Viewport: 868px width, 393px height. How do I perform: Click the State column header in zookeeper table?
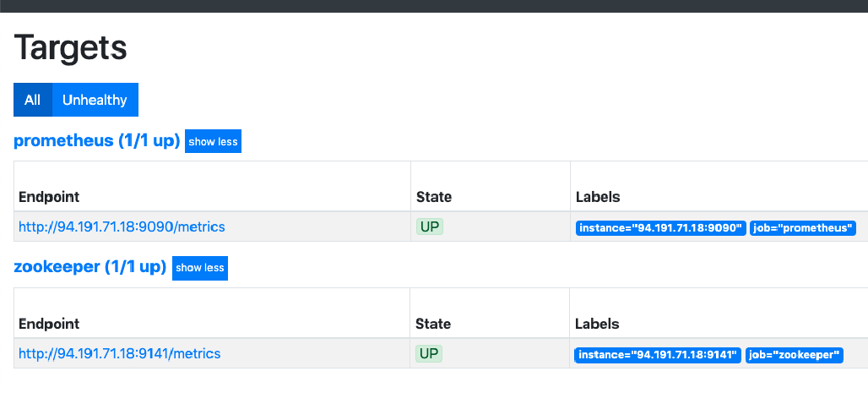pos(433,324)
